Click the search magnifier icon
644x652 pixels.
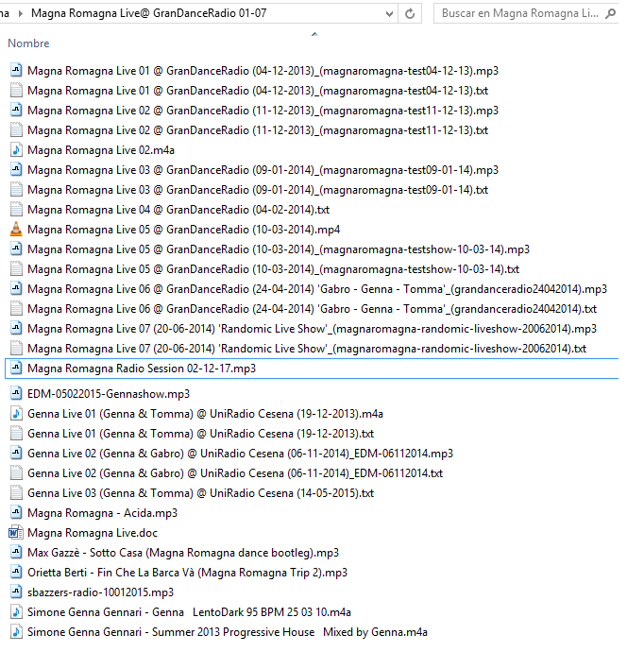(610, 14)
